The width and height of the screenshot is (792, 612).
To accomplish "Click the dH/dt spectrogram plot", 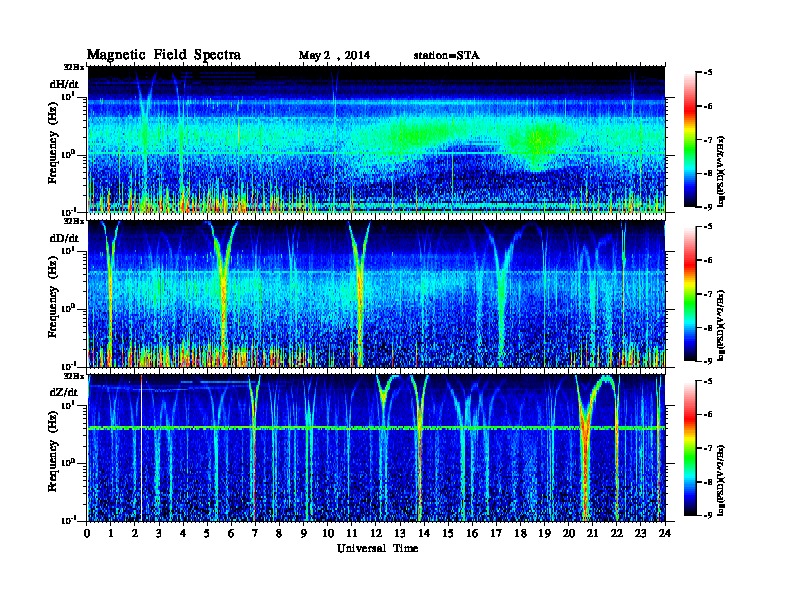I will (x=376, y=139).
